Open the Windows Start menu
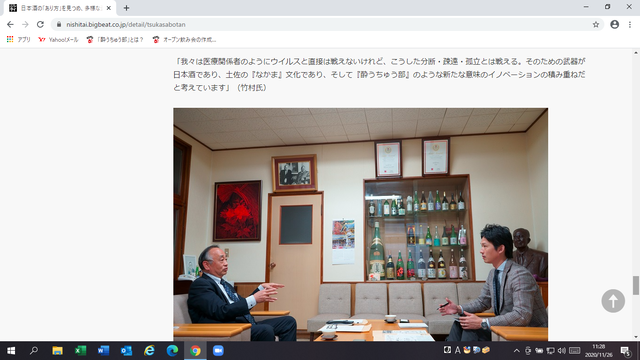Viewport: 640px width, 360px height. pyautogui.click(x=11, y=351)
